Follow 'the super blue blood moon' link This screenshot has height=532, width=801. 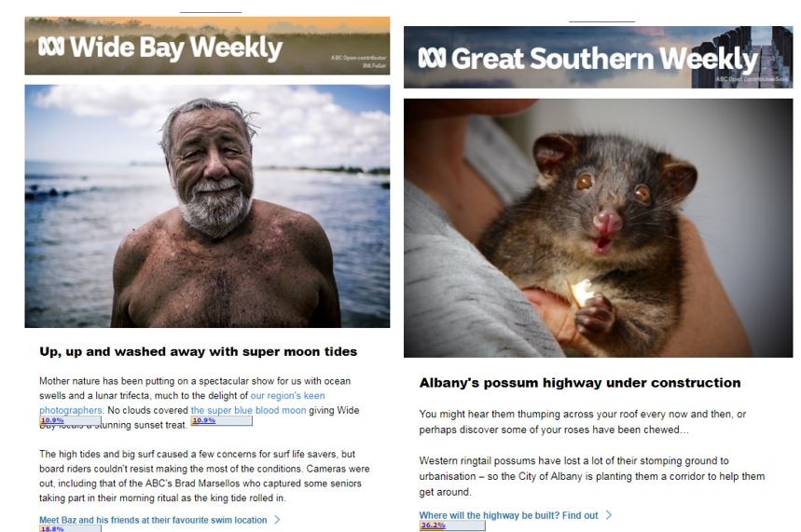[x=248, y=410]
